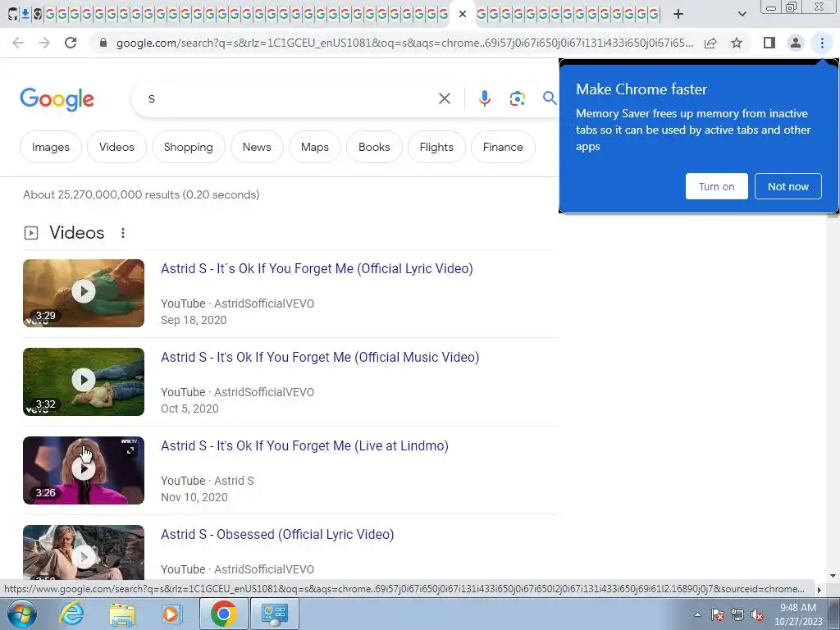Start search by voice microphone
The image size is (840, 630).
point(484,98)
